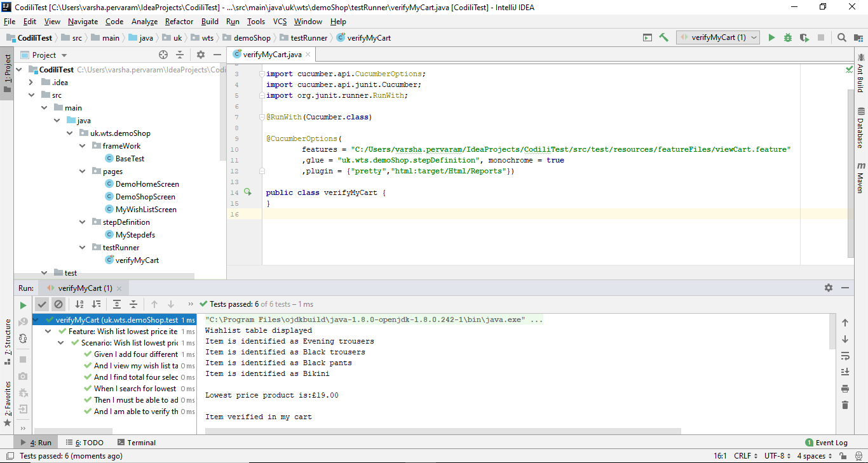868x463 pixels.
Task: Open the Maven tool window
Action: click(x=860, y=178)
